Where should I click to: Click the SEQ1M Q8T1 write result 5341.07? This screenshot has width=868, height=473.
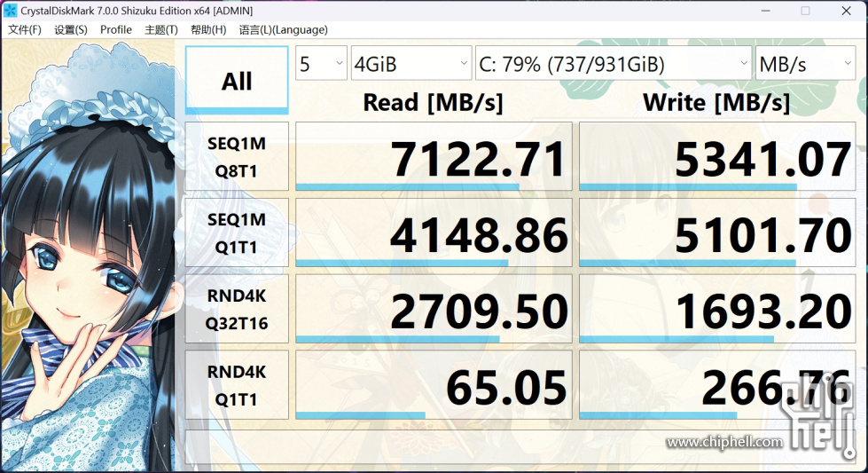(x=717, y=157)
